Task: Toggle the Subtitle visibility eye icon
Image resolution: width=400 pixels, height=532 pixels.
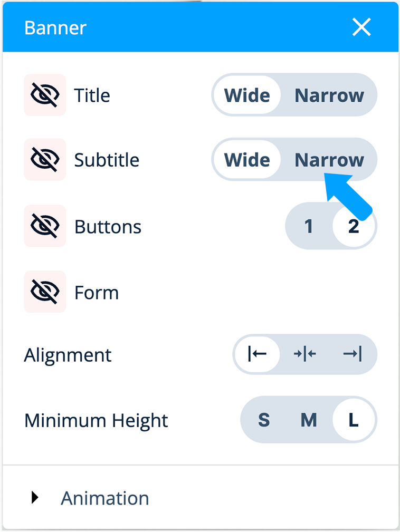Action: coord(45,159)
